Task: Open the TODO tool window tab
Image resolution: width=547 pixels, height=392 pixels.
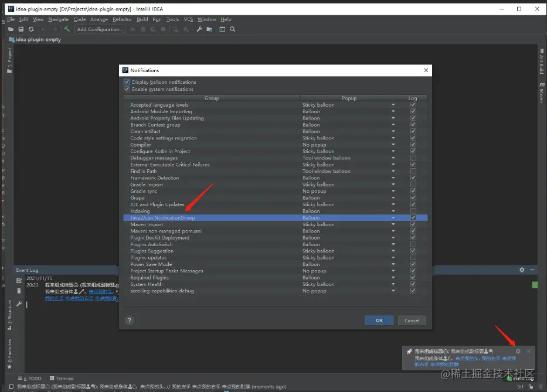Action: (x=30, y=379)
